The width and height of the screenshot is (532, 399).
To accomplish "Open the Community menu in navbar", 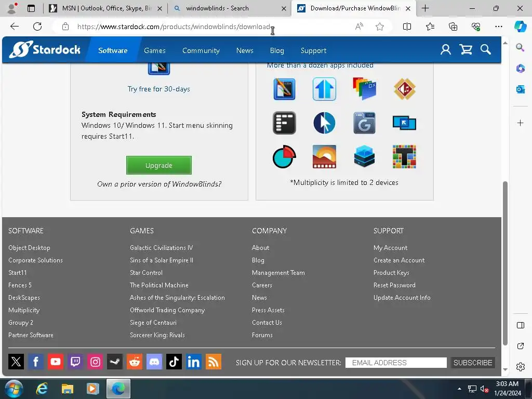I will click(x=201, y=50).
